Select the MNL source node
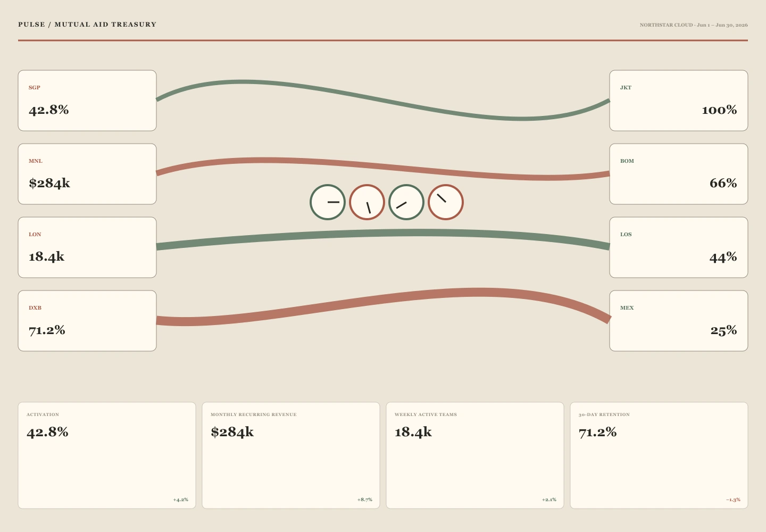766x532 pixels. (x=87, y=174)
